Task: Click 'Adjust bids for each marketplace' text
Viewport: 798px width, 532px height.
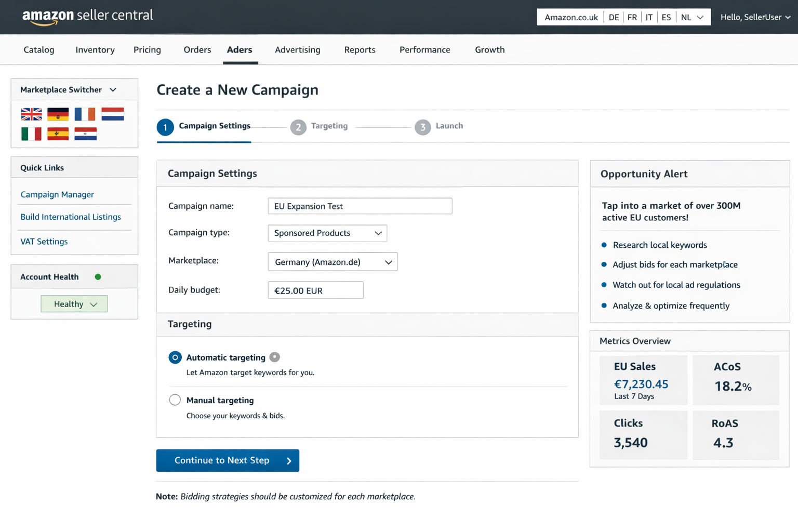Action: pyautogui.click(x=675, y=264)
